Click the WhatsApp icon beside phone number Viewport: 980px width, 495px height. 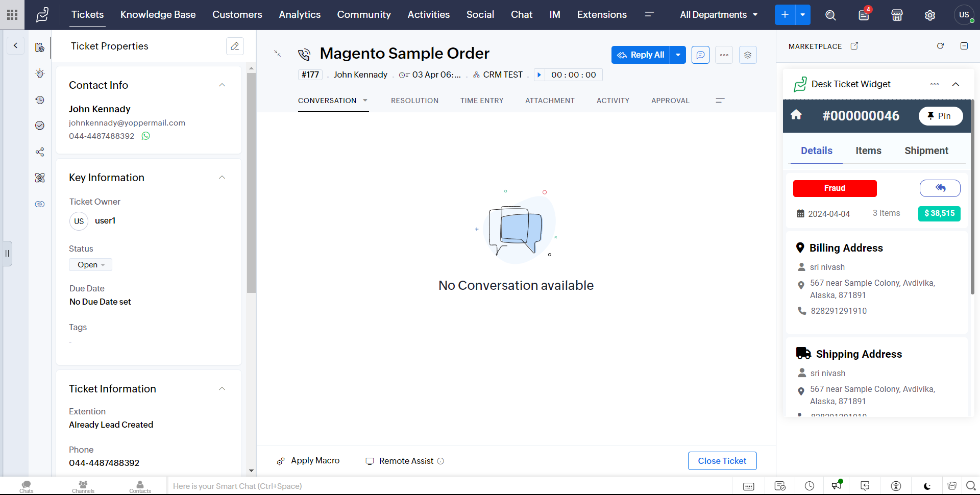pos(146,136)
